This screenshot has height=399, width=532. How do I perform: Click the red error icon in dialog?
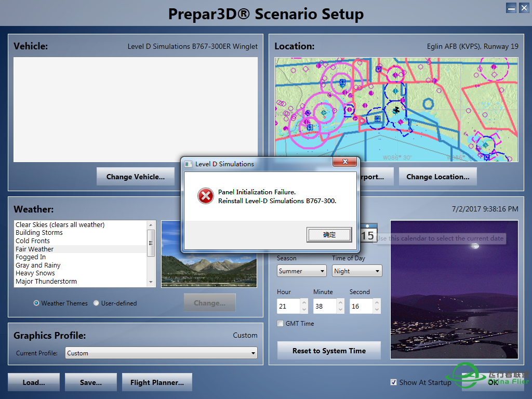click(206, 196)
